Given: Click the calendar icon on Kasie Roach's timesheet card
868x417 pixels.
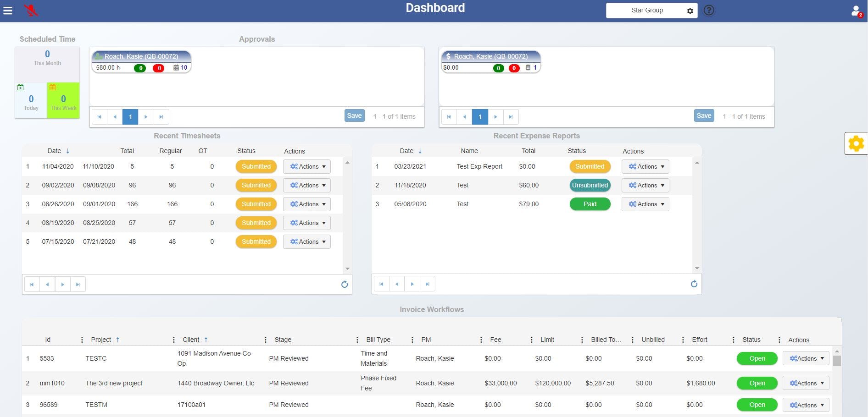Looking at the screenshot, I should click(176, 67).
